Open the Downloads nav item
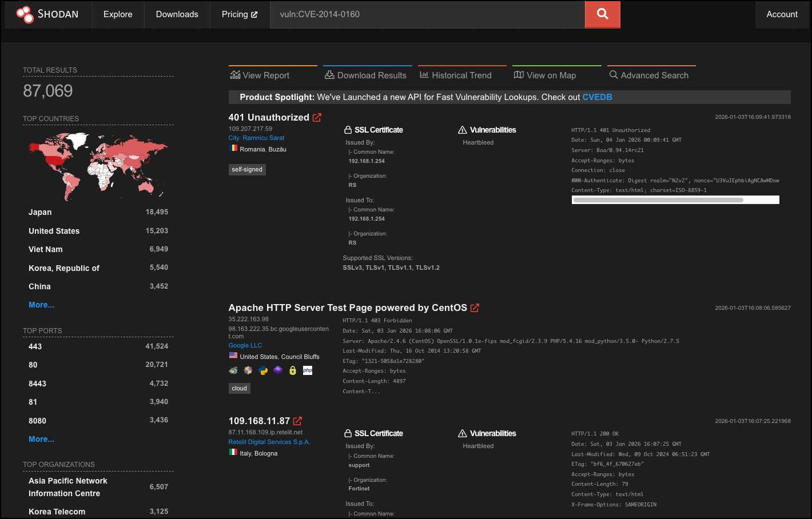812x519 pixels. (x=177, y=14)
